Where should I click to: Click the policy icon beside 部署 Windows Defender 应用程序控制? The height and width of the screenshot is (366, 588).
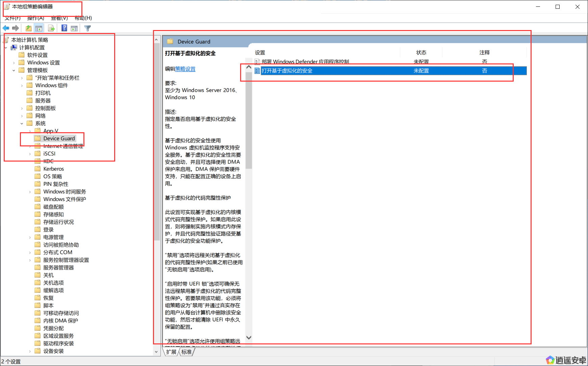pyautogui.click(x=257, y=62)
